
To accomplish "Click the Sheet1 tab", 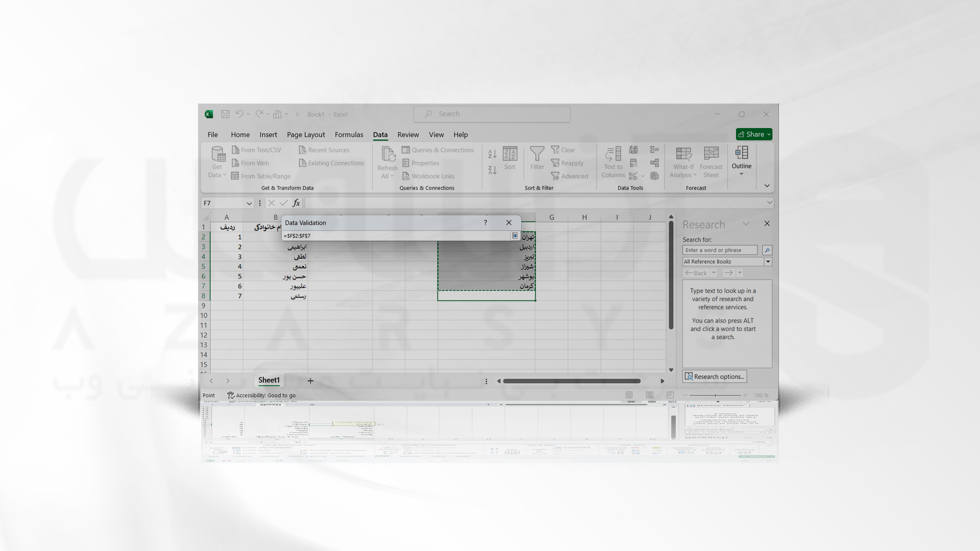I will pos(268,380).
